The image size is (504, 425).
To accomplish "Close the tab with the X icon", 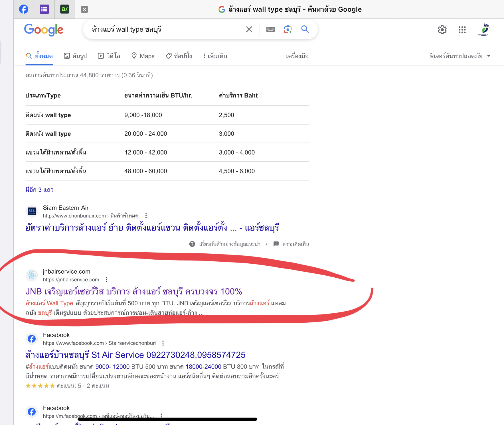I will 84,9.
